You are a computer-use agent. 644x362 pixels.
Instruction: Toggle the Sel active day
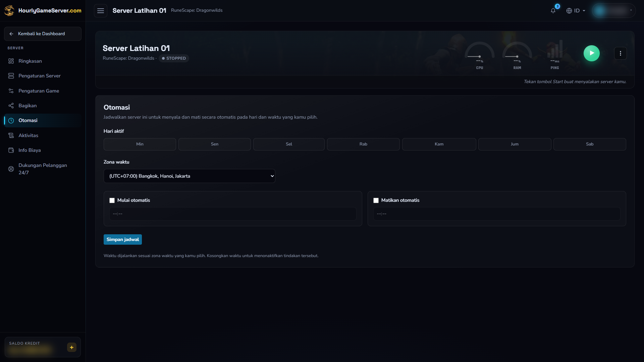click(289, 144)
